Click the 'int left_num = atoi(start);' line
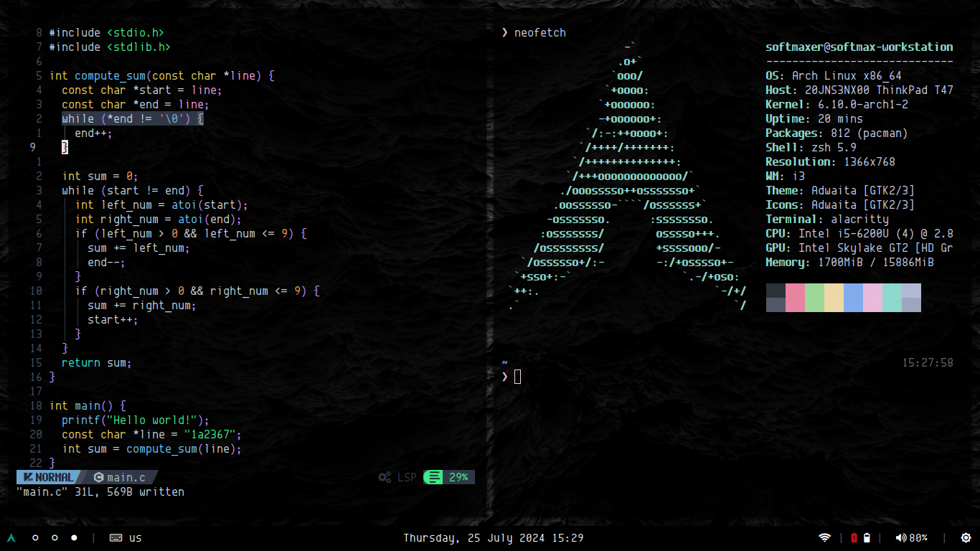The image size is (980, 551). click(x=161, y=204)
